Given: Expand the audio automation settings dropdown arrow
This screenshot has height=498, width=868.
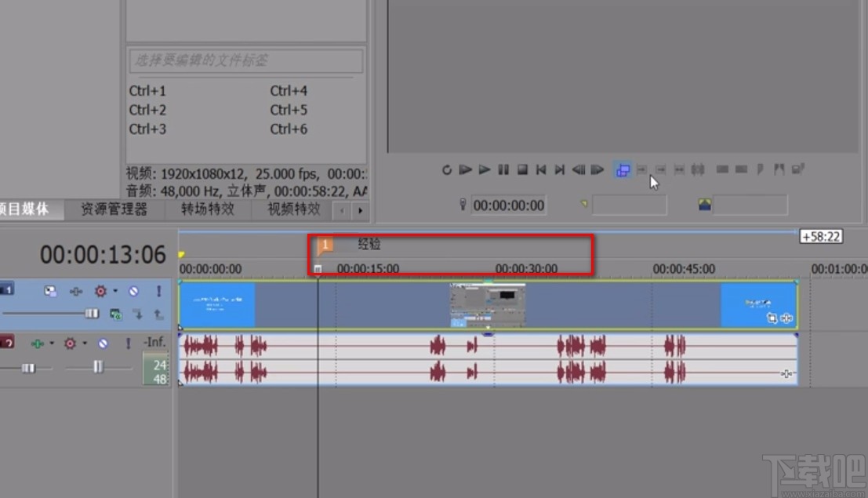Looking at the screenshot, I should [x=85, y=344].
